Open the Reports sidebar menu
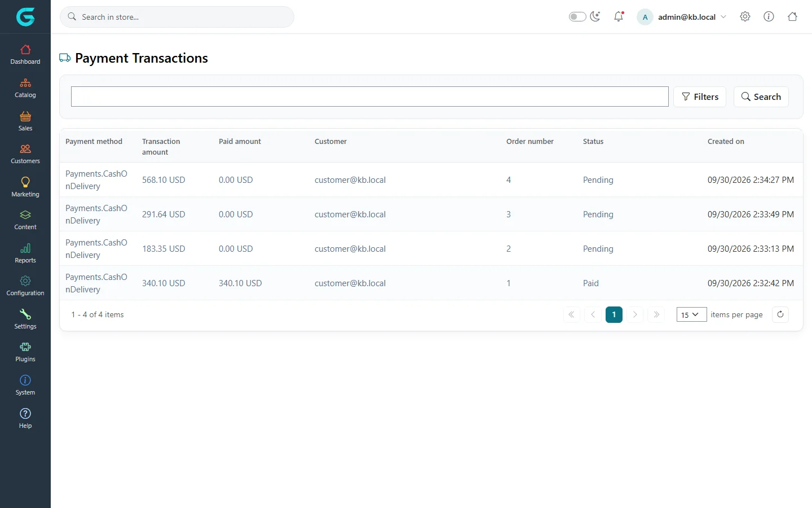 click(x=25, y=253)
